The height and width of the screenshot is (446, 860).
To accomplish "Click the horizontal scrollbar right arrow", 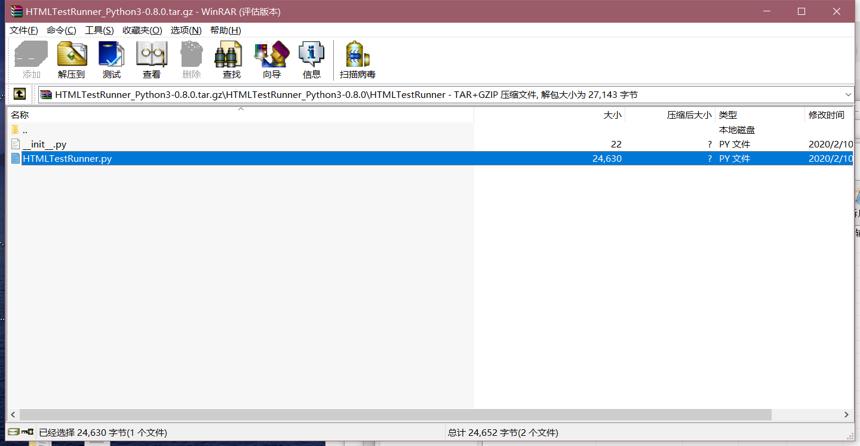I will (846, 415).
